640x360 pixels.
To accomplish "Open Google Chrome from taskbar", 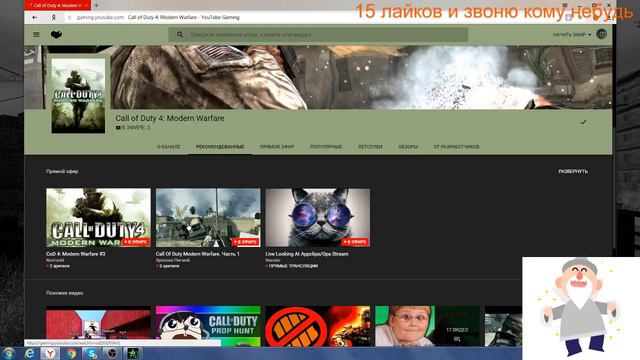I will point(71,353).
